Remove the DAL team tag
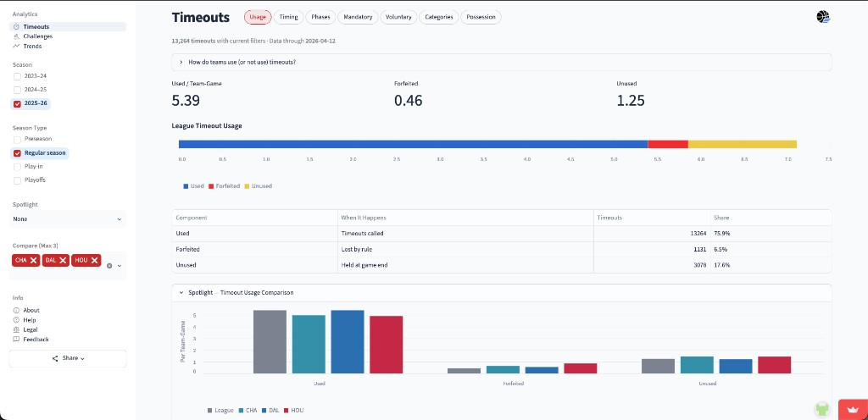 tap(63, 260)
